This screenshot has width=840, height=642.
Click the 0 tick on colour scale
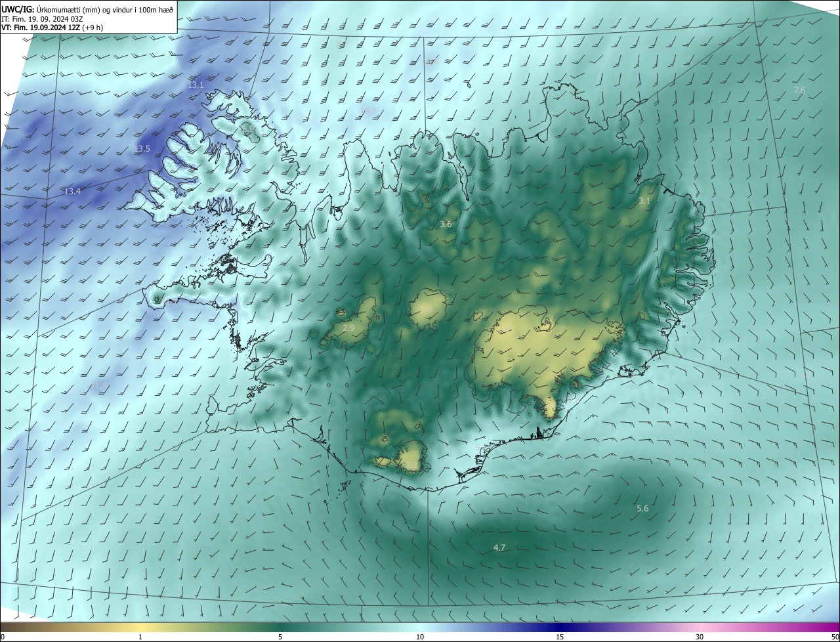pyautogui.click(x=3, y=637)
